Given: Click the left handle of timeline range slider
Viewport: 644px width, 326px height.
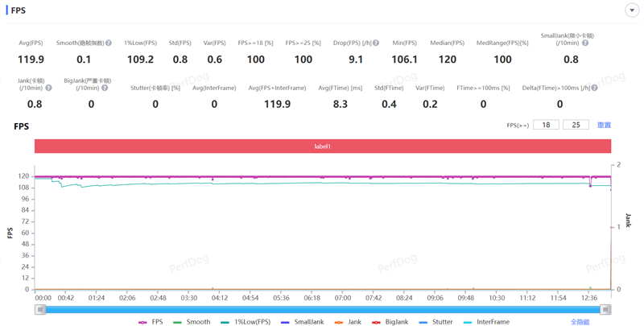Looking at the screenshot, I should point(39,309).
